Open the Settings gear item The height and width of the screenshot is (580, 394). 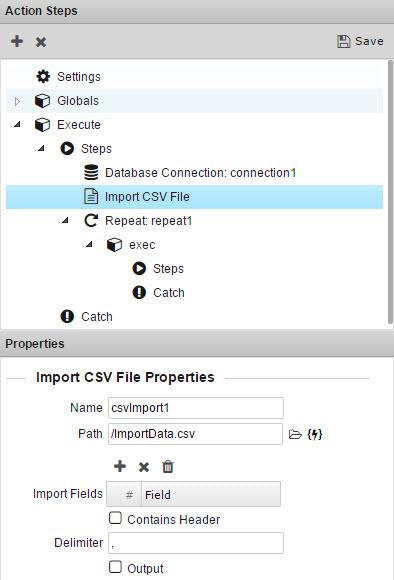68,77
